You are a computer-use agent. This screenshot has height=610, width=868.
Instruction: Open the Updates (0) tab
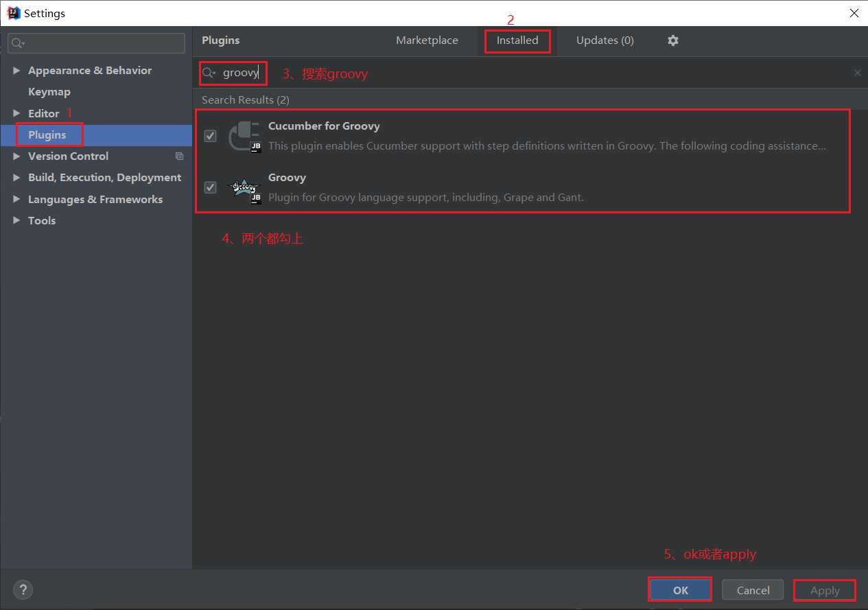[x=605, y=40]
